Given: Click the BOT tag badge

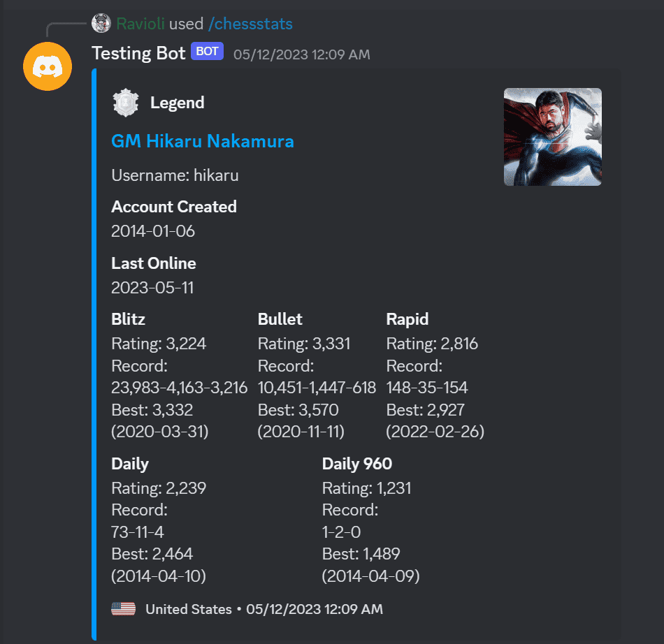Looking at the screenshot, I should point(207,51).
